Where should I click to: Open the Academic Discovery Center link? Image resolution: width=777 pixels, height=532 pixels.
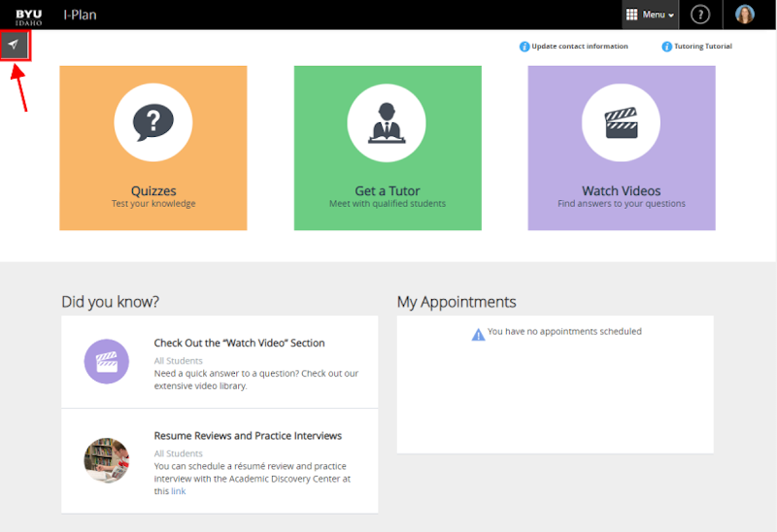coord(178,491)
